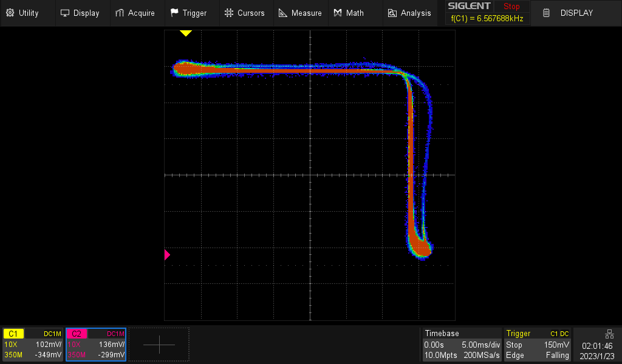Select the pink C2 offset level marker
Viewport: 622px width, 364px height.
168,255
